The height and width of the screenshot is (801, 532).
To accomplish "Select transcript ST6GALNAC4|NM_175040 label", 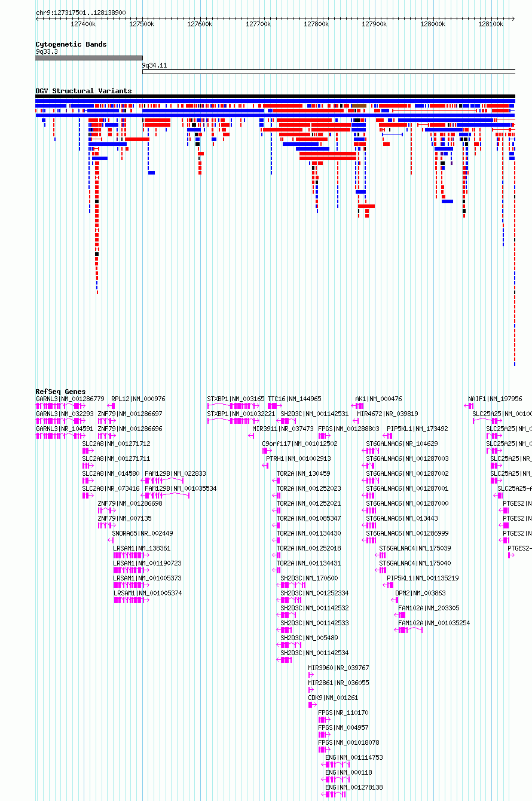I will click(415, 563).
